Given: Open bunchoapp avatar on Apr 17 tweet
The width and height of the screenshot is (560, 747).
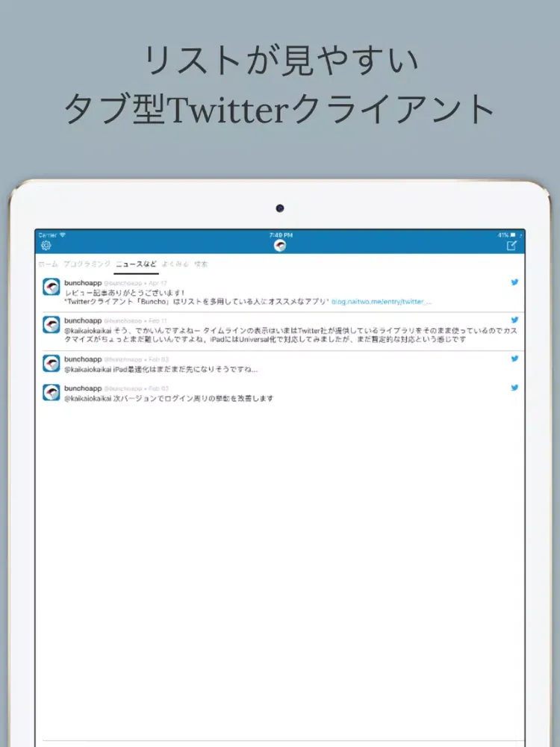Looking at the screenshot, I should (52, 287).
